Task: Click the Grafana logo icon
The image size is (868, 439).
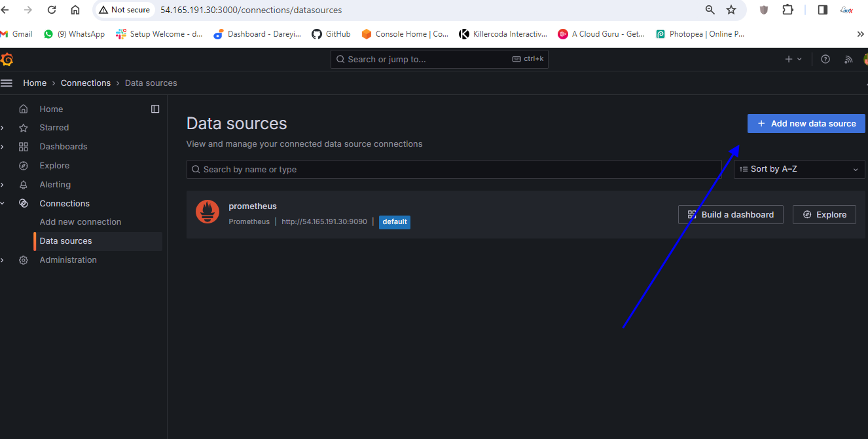Action: pyautogui.click(x=7, y=60)
